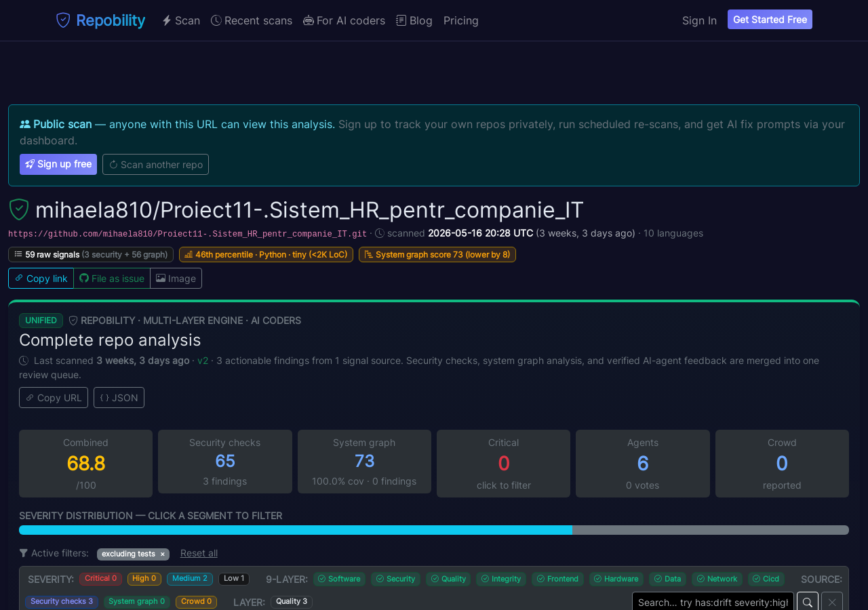
Task: Toggle the Data layer chip
Action: pyautogui.click(x=667, y=579)
